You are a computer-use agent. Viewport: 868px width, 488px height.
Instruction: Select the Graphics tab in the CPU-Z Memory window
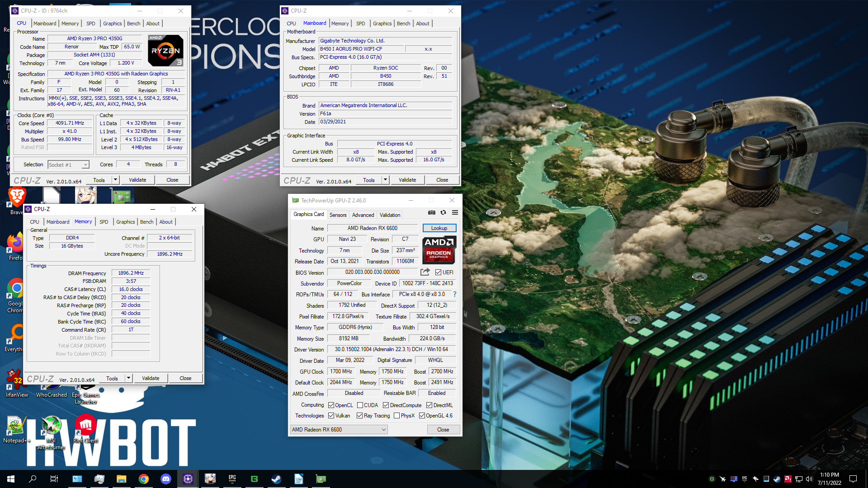click(x=125, y=222)
